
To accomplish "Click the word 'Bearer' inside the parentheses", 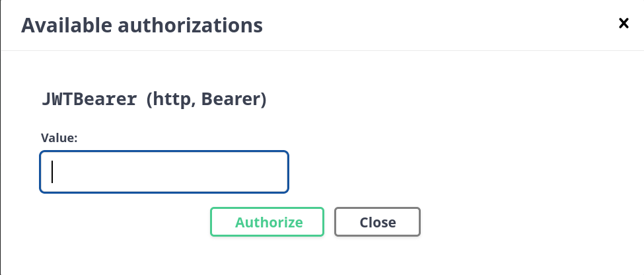I will [230, 100].
